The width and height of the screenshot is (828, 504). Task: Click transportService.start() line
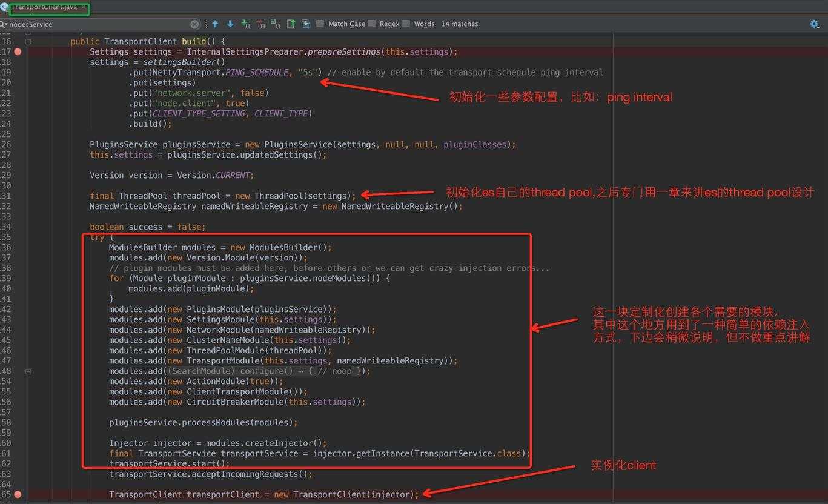click(x=170, y=464)
